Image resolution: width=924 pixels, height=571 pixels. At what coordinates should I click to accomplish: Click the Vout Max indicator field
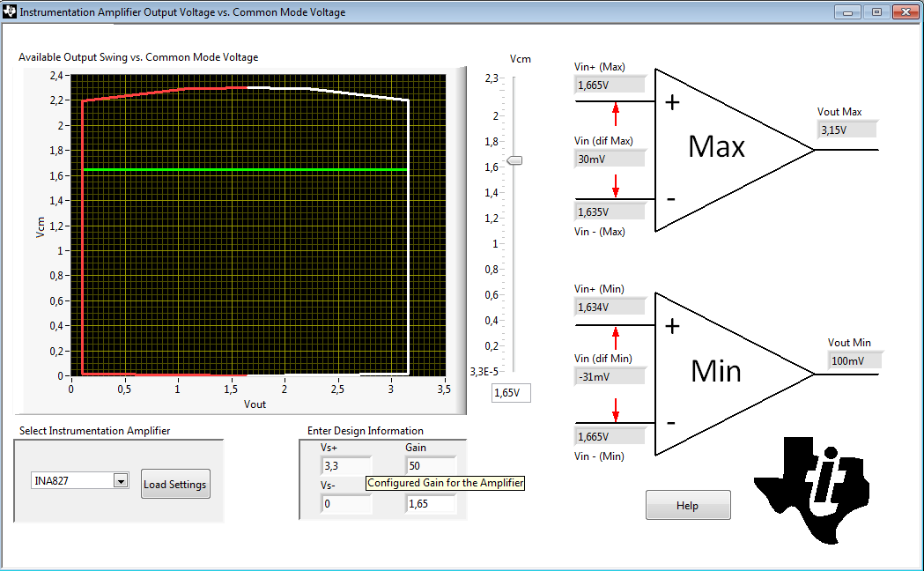pos(846,130)
